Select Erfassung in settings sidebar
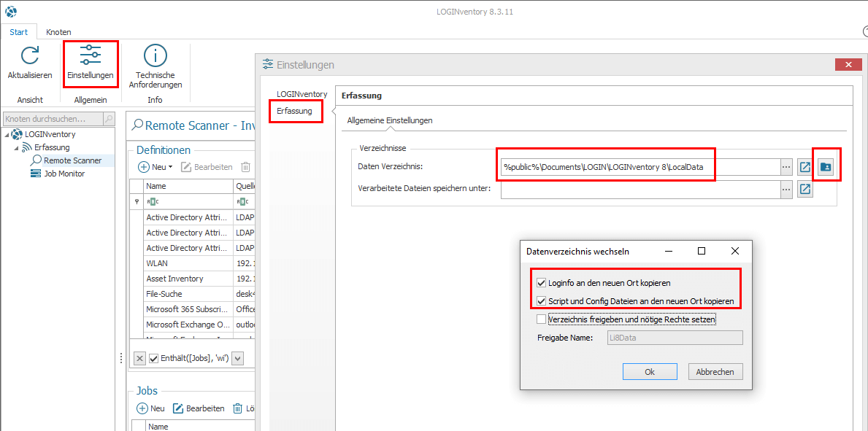The width and height of the screenshot is (868, 431). (x=294, y=111)
